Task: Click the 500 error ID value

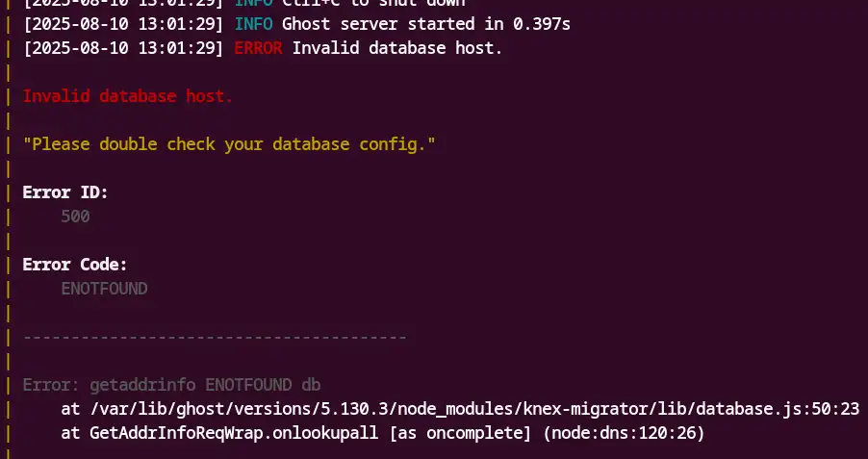Action: tap(75, 217)
